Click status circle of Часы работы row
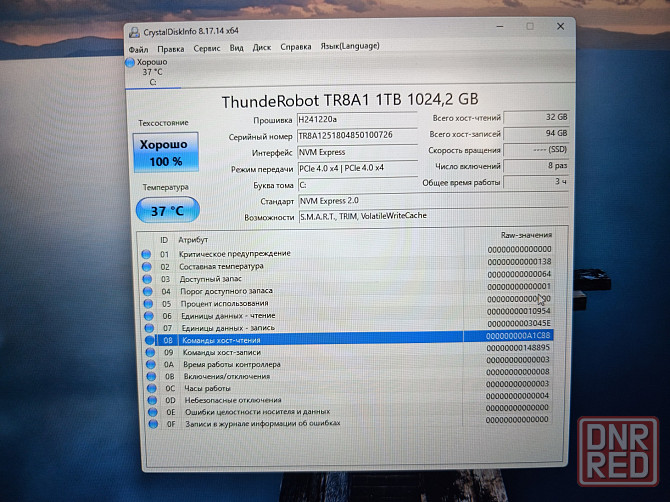670x502 pixels. coord(151,388)
